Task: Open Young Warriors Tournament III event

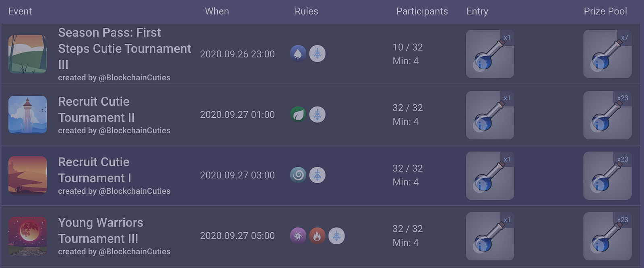Action: pos(101,231)
